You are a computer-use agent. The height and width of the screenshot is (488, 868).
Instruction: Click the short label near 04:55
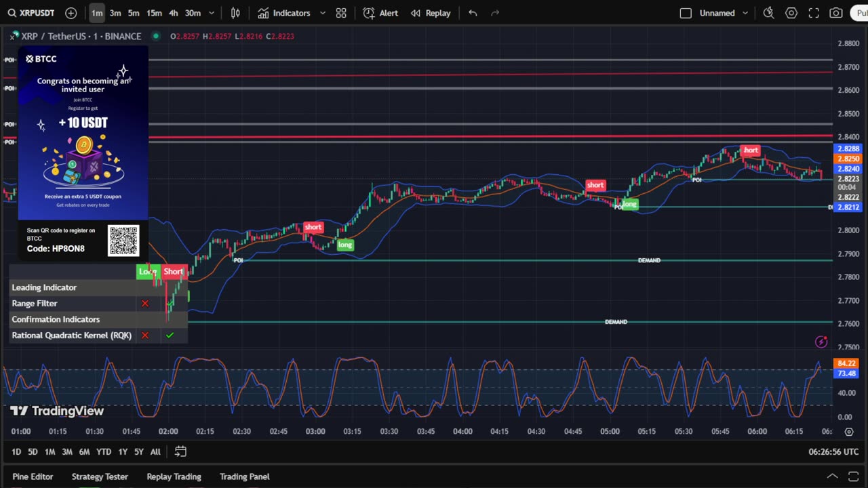coord(595,185)
